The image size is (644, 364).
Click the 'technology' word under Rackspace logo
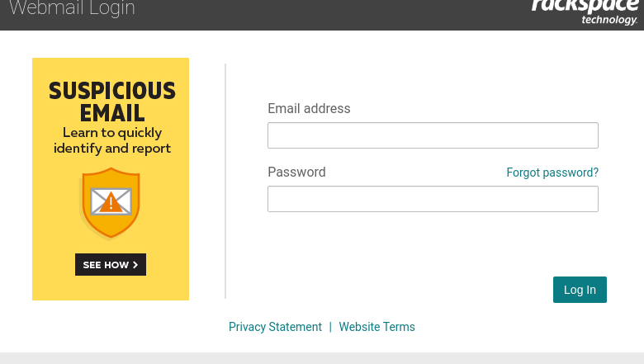(609, 20)
